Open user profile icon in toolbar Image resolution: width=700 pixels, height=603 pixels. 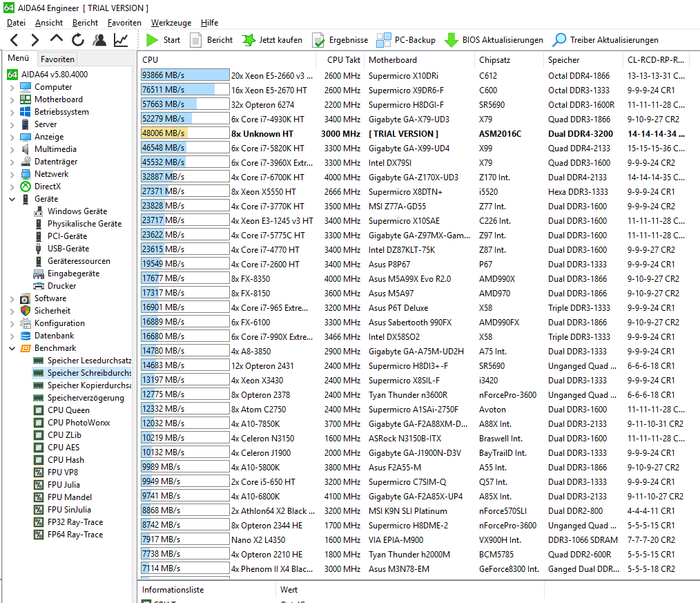(x=99, y=40)
